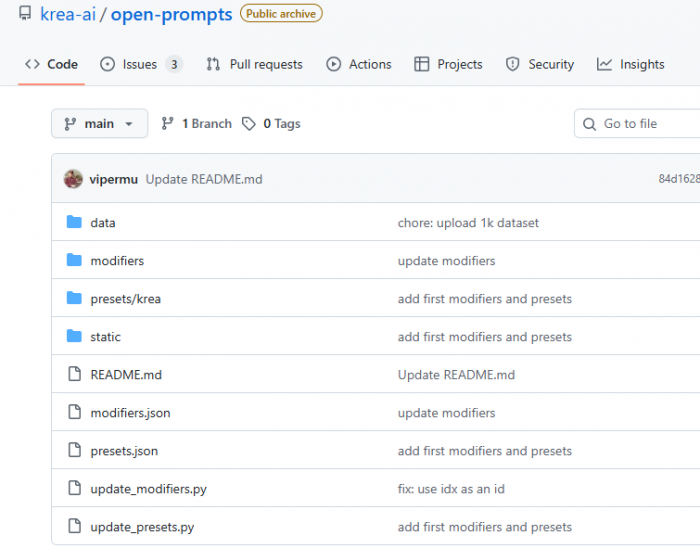Click the Pull requests merge icon
700x548 pixels.
pos(213,64)
